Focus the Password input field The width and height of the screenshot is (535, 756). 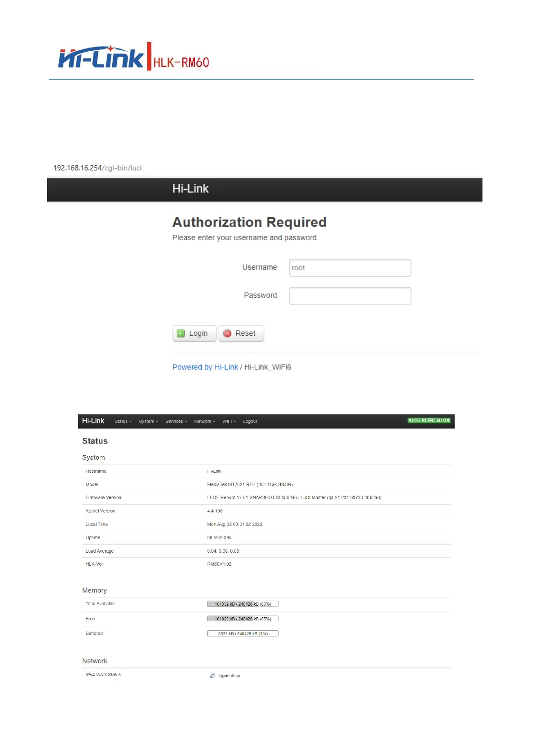tap(350, 296)
